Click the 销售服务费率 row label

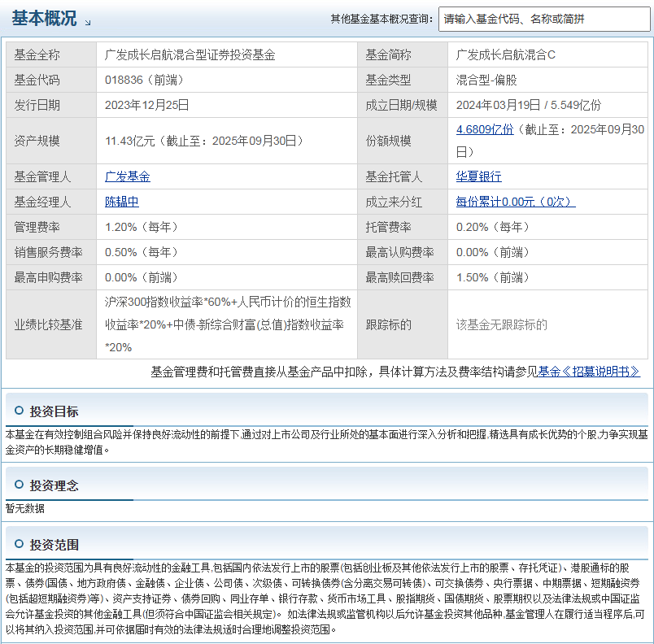point(48,252)
